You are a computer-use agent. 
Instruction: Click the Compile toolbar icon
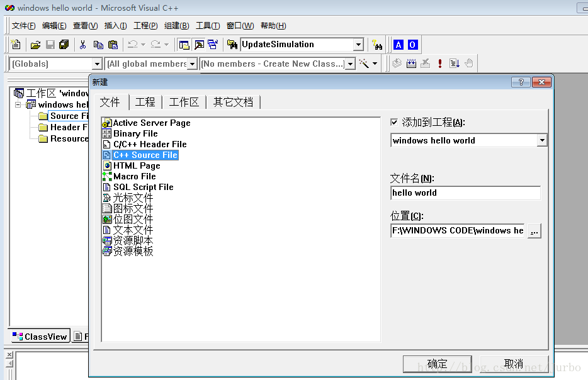click(397, 64)
